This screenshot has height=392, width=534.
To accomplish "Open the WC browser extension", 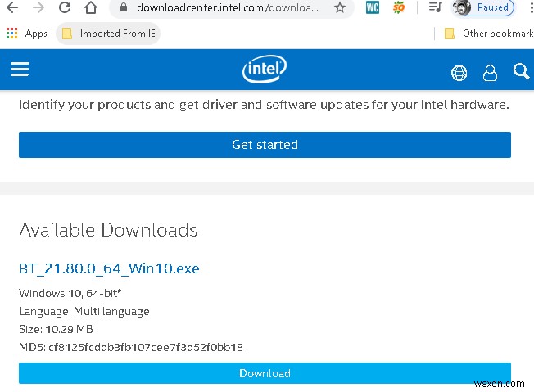I will [x=372, y=7].
